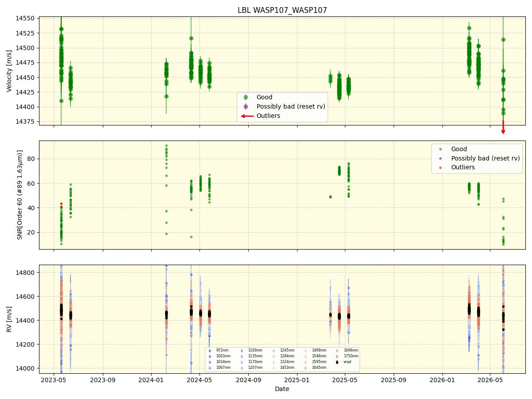This screenshot has width=532, height=399.
Task: Click the 14600 tick on RV axis
Action: (26, 296)
